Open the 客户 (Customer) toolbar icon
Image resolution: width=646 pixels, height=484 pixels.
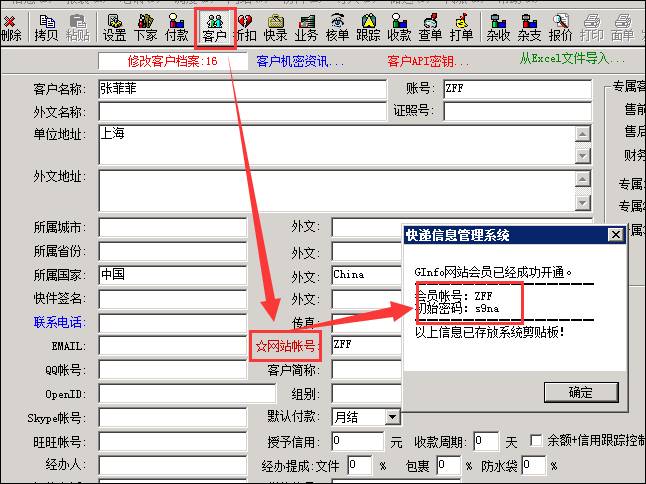[x=214, y=27]
